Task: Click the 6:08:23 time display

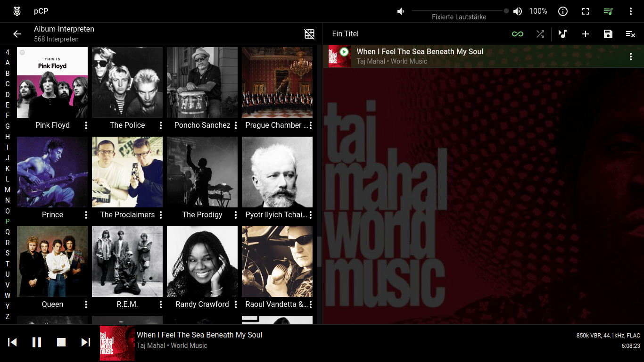Action: point(631,346)
